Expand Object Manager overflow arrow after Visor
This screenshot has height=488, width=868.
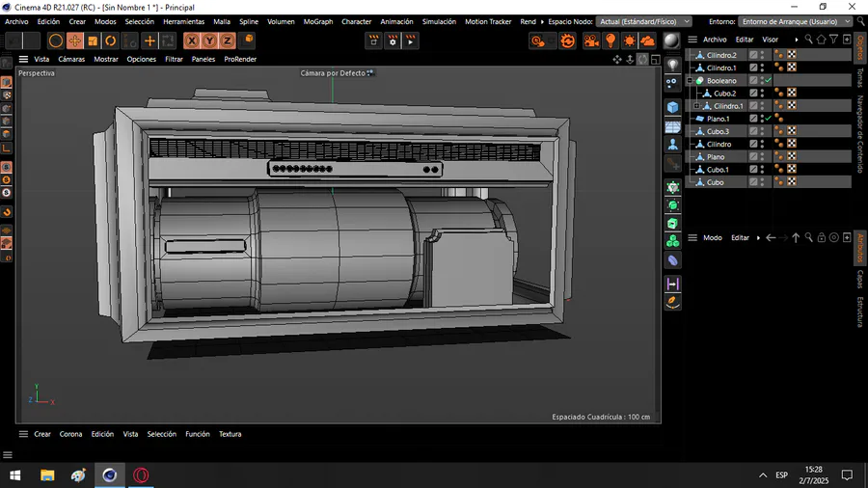(x=796, y=40)
